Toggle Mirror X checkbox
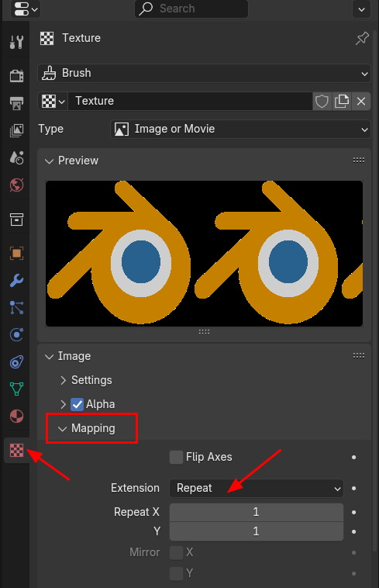This screenshot has width=379, height=588. (176, 552)
